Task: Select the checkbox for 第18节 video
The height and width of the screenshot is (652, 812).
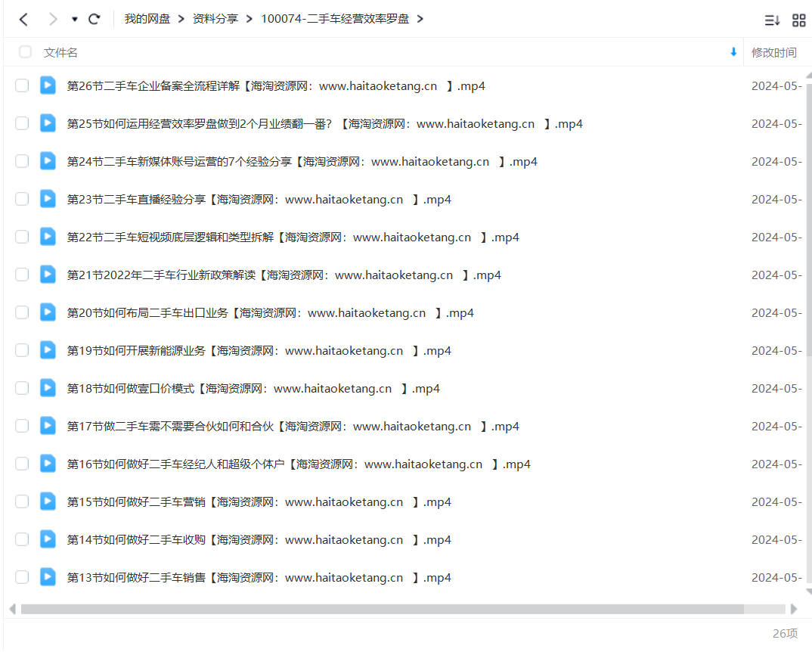Action: click(22, 388)
